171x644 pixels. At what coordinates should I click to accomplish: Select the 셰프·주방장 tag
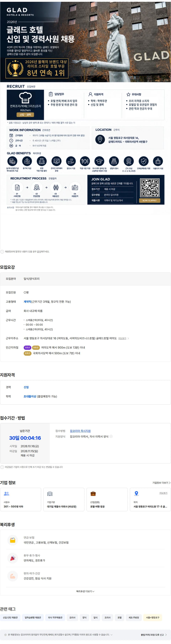tap(134, 618)
